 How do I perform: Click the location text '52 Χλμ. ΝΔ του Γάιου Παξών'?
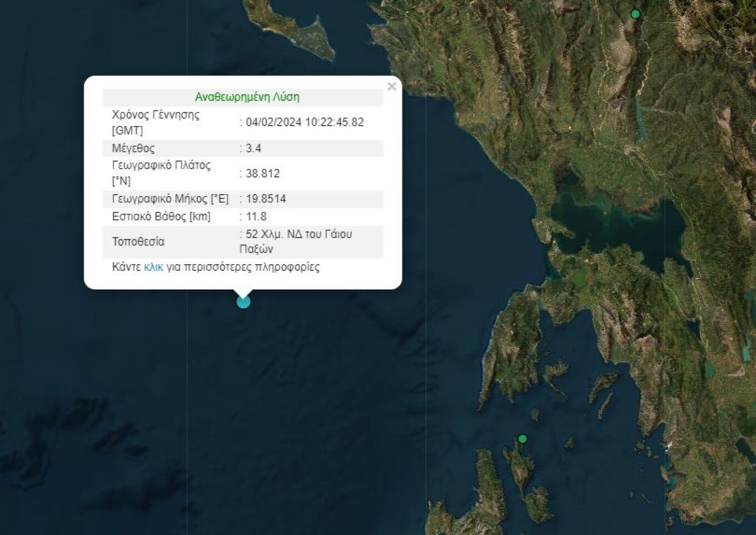pyautogui.click(x=298, y=241)
